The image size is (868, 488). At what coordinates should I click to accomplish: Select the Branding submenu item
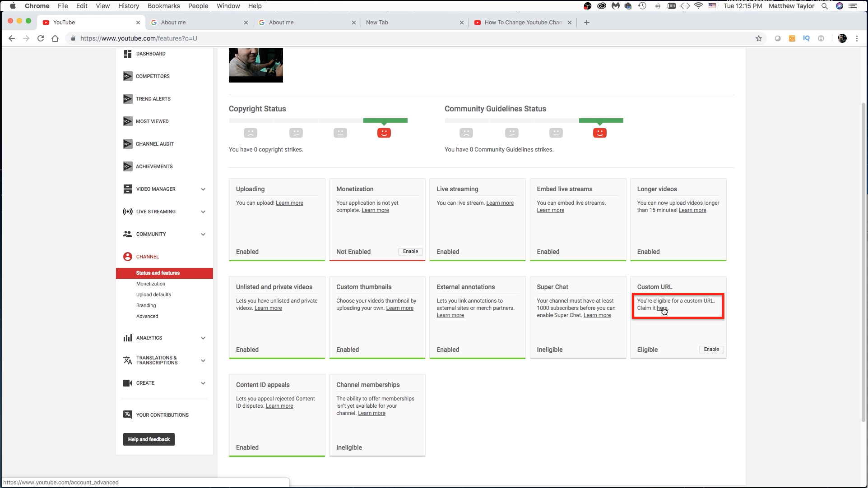[x=146, y=305]
